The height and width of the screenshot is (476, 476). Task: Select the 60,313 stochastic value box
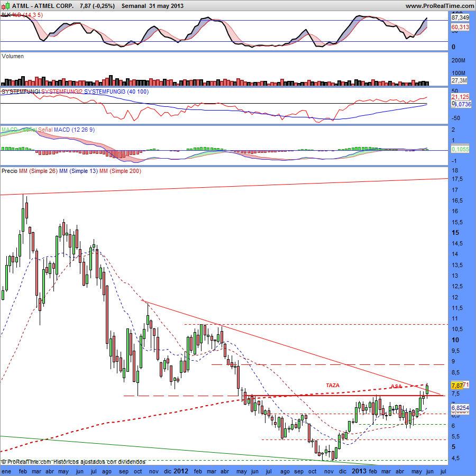pos(460,27)
